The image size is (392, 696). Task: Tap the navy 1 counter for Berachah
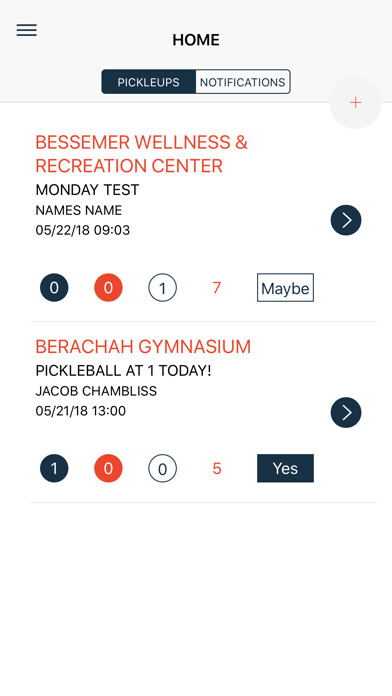coord(54,468)
